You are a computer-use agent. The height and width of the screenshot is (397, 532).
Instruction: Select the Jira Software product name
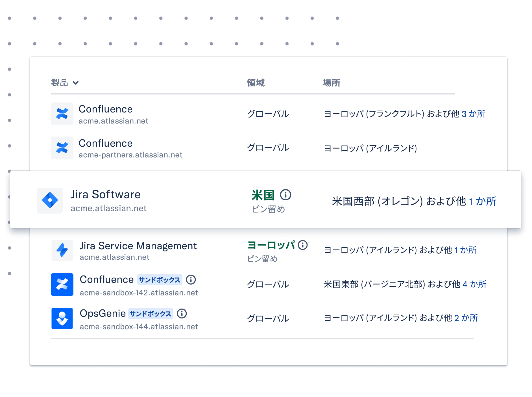[106, 194]
